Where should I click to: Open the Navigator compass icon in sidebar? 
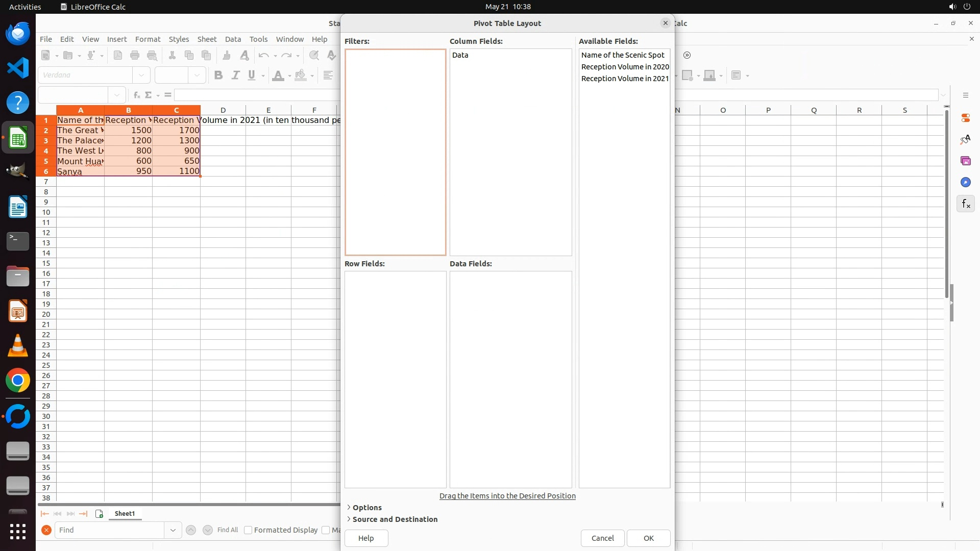coord(965,183)
